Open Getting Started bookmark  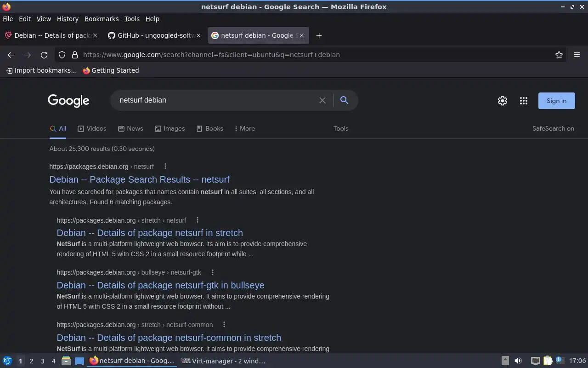click(x=111, y=70)
